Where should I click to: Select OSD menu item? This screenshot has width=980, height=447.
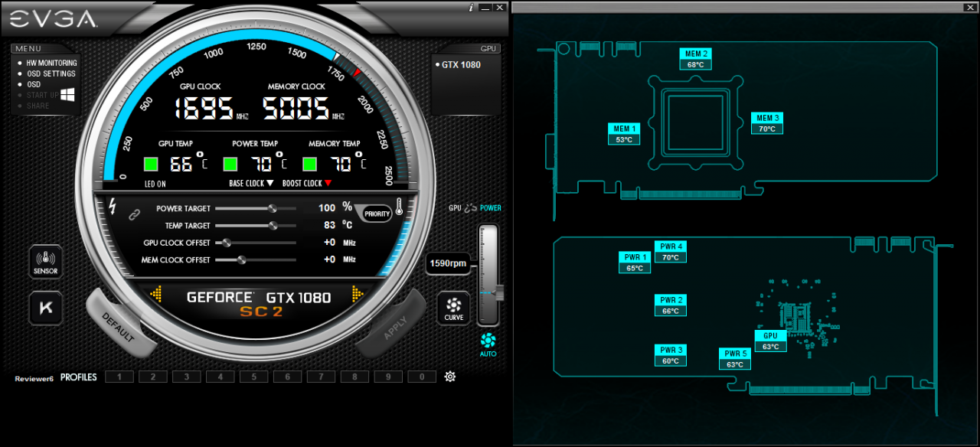(x=34, y=85)
